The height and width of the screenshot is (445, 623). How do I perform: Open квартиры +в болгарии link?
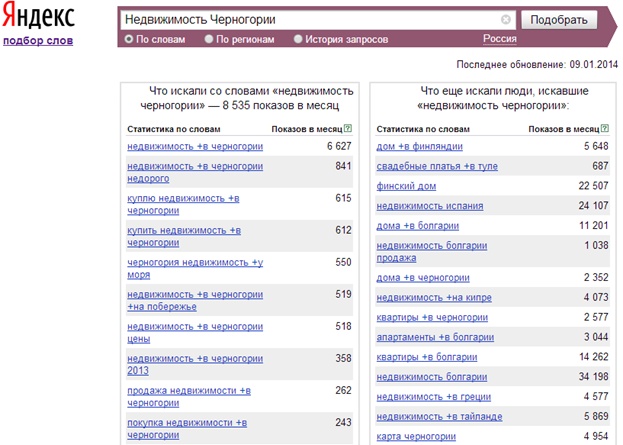coord(427,357)
